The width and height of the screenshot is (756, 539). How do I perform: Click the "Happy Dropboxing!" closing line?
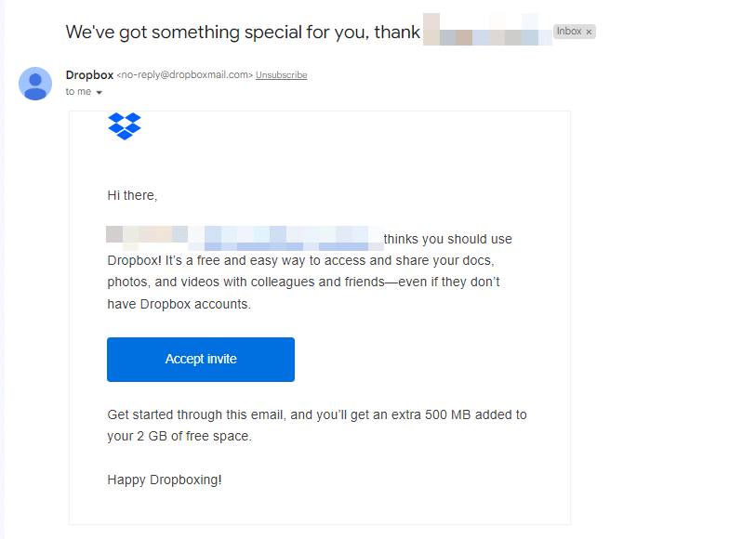click(x=165, y=480)
